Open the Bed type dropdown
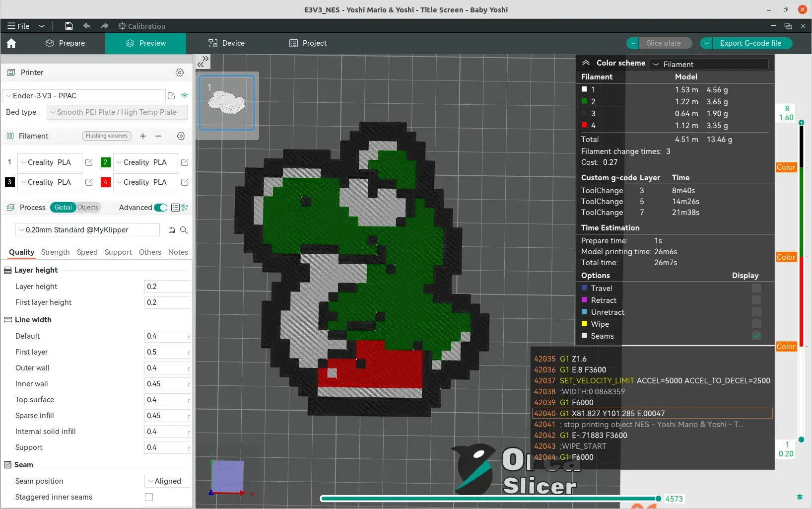812x509 pixels. pyautogui.click(x=117, y=112)
